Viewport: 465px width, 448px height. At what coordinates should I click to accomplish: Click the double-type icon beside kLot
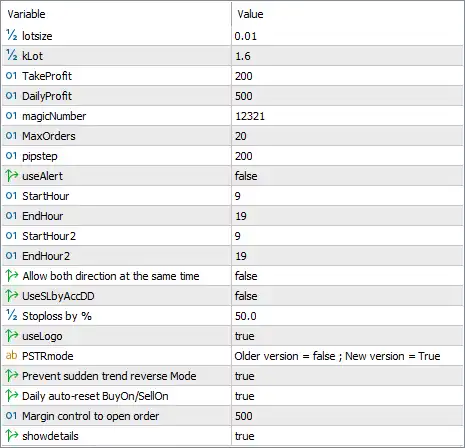point(11,55)
